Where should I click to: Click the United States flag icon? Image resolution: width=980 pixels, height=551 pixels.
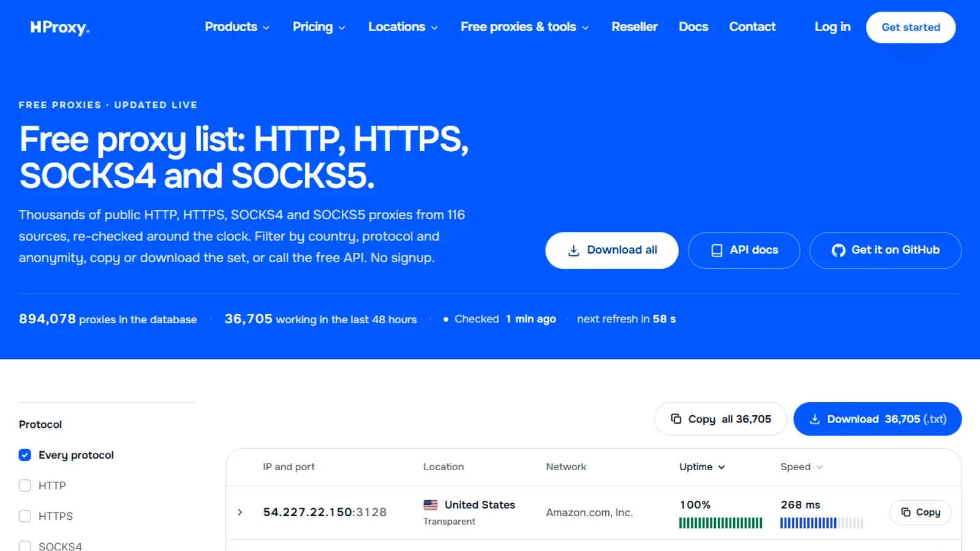[431, 505]
